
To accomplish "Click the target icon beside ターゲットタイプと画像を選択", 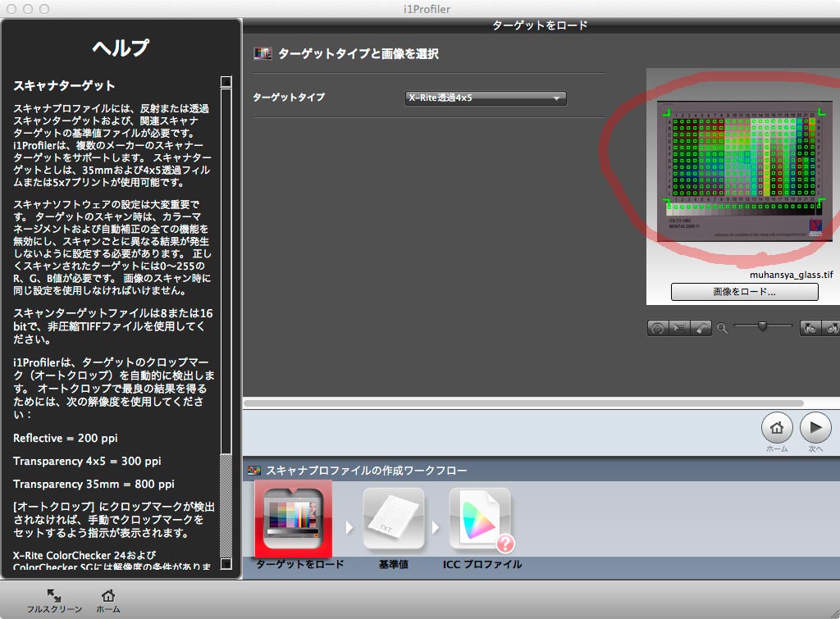I will tap(262, 53).
